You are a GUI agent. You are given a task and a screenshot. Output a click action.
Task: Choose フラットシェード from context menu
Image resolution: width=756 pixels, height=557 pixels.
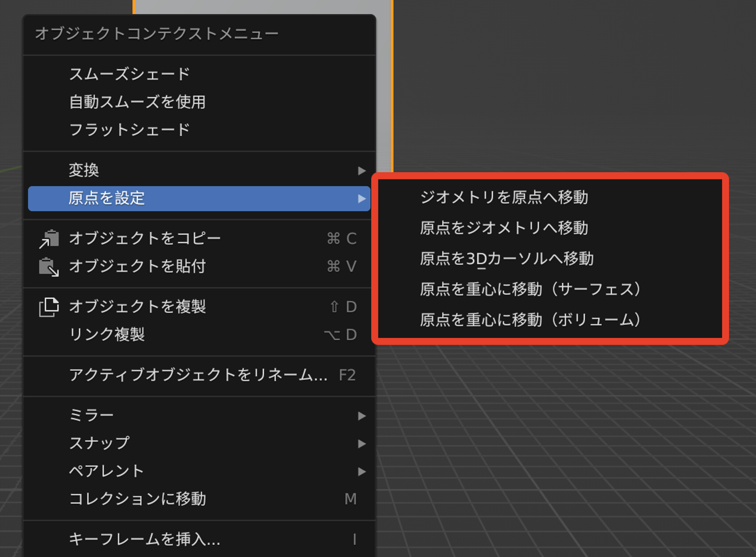[199, 130]
